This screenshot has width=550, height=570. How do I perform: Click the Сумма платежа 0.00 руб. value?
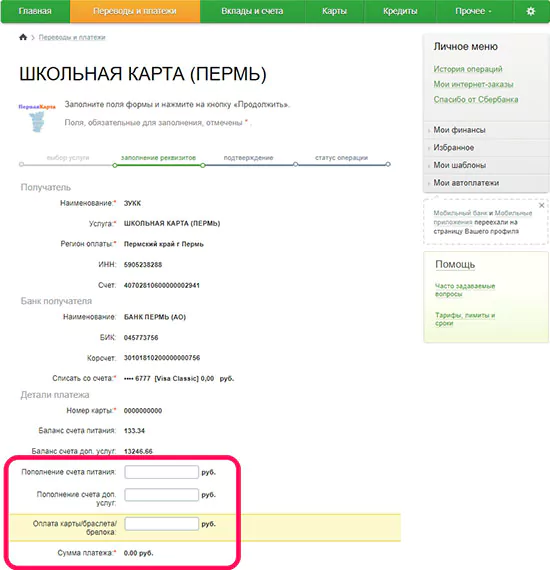pyautogui.click(x=138, y=553)
